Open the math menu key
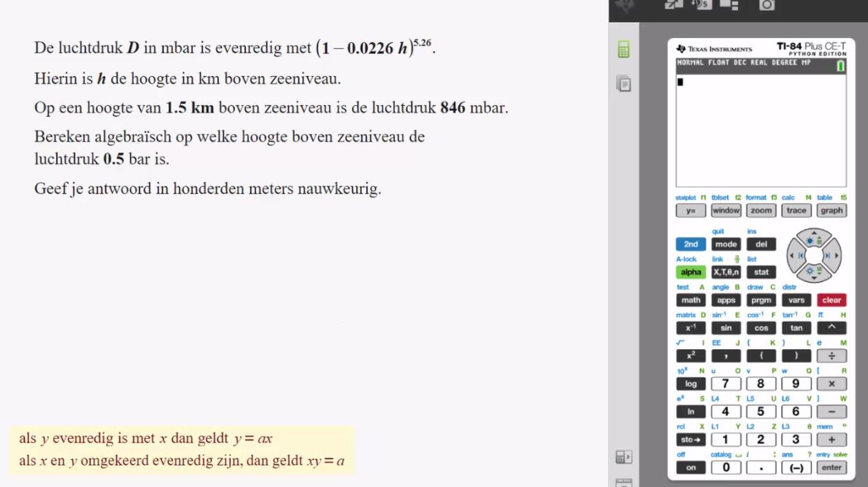This screenshot has height=487, width=868. (x=691, y=300)
